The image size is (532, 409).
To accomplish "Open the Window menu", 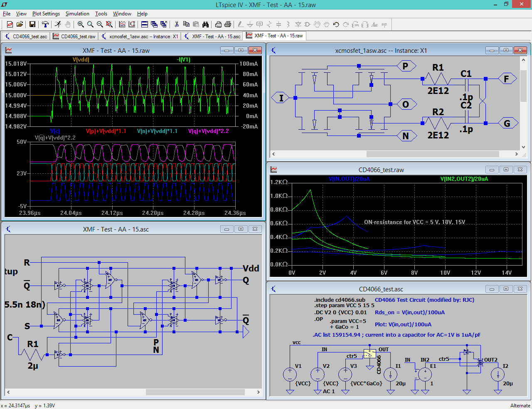I will [x=122, y=14].
